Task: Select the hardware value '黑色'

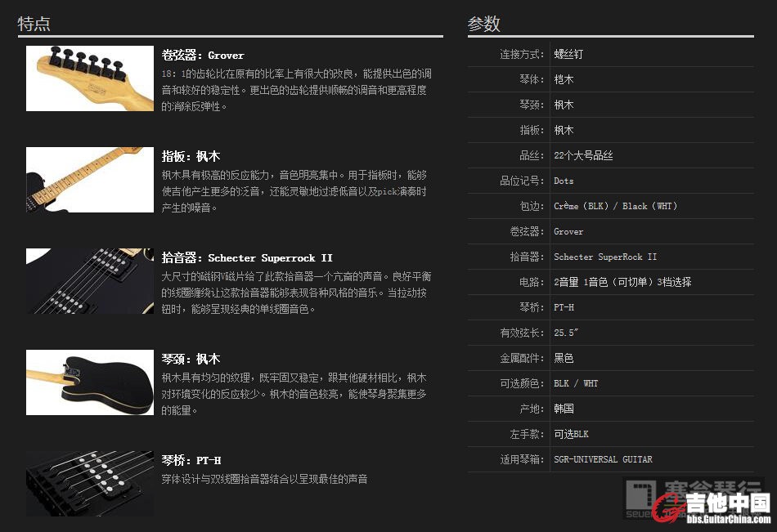Action: pos(564,358)
